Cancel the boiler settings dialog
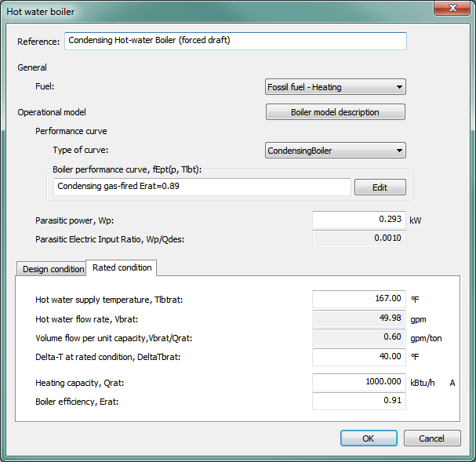476x462 pixels. click(x=431, y=438)
